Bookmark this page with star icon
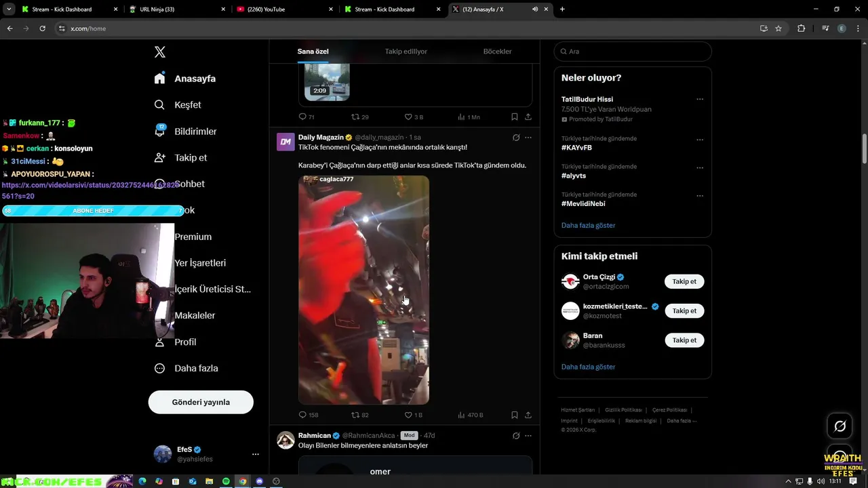 778,28
